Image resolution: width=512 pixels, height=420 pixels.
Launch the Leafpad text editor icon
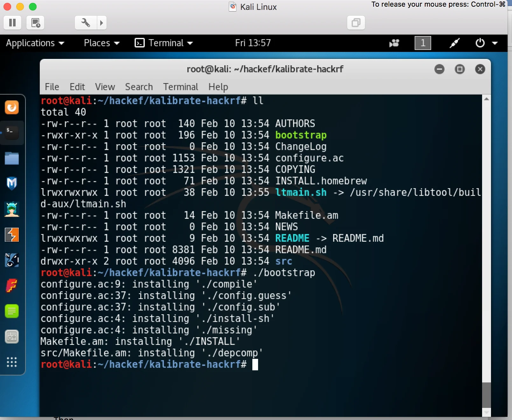coord(12,311)
